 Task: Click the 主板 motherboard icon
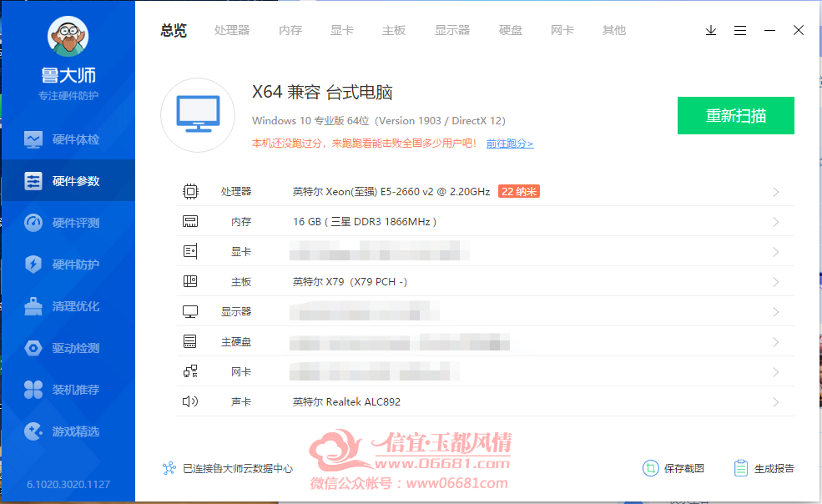coord(190,282)
